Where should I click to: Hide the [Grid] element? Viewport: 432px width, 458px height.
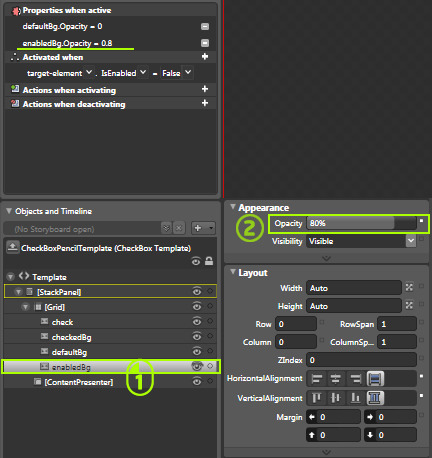(197, 306)
